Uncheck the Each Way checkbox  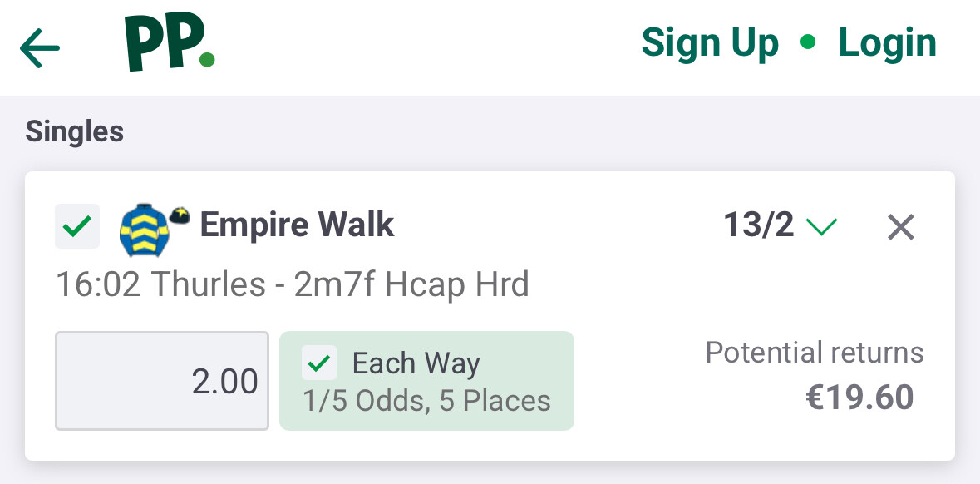320,363
